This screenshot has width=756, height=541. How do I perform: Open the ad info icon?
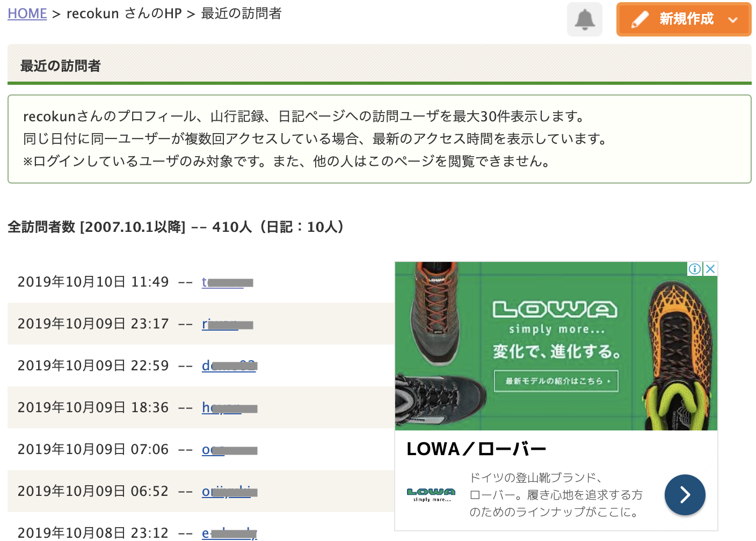click(694, 269)
